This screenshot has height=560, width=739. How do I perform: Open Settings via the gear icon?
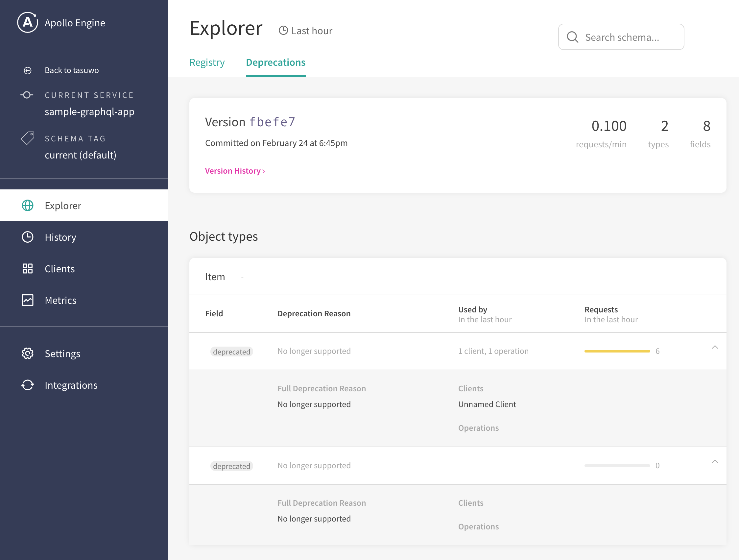(x=28, y=353)
